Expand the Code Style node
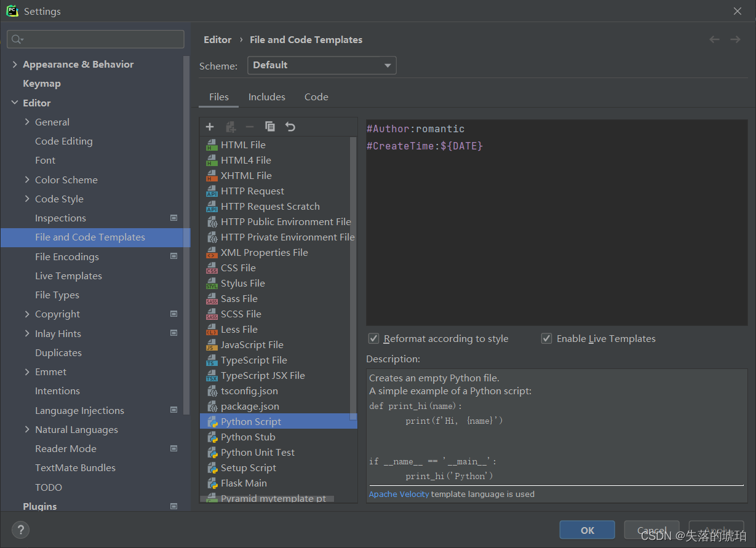This screenshot has height=548, width=756. point(27,199)
